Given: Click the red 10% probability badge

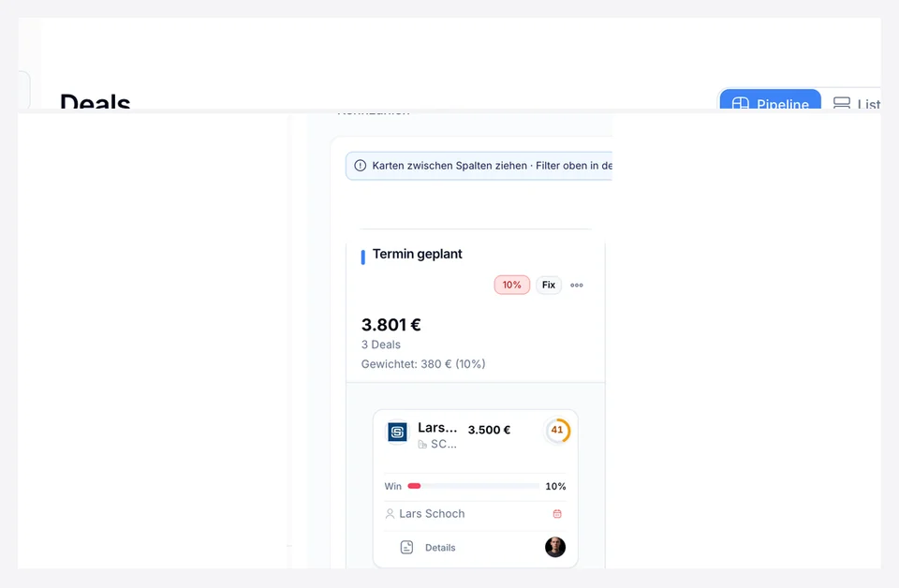Looking at the screenshot, I should (x=512, y=285).
